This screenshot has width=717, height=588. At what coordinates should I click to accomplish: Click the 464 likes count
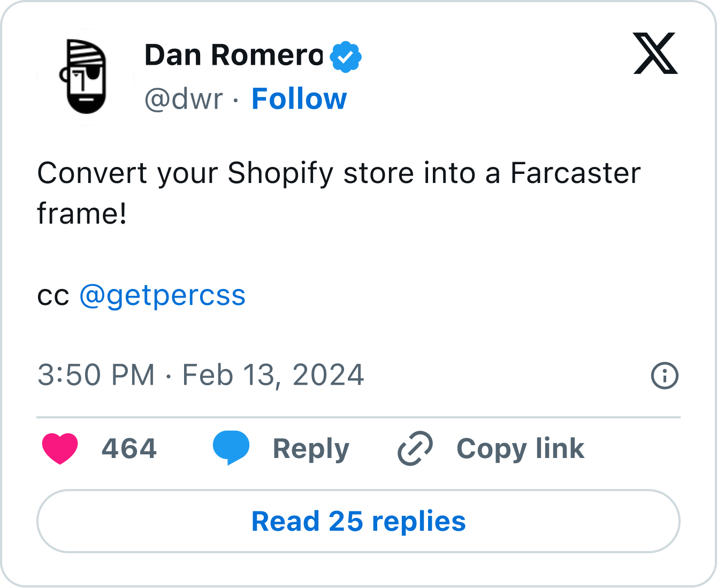click(129, 448)
